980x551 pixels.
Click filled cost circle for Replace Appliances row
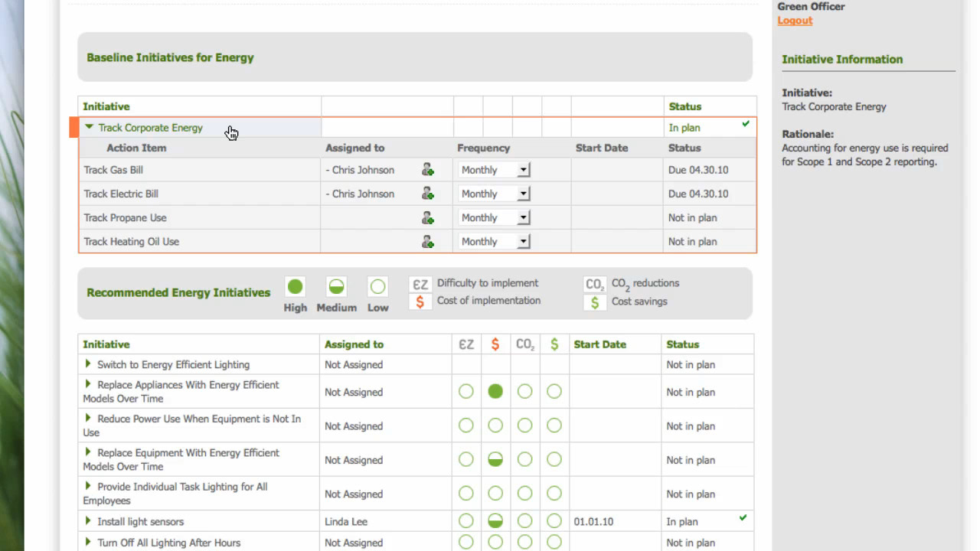click(495, 392)
